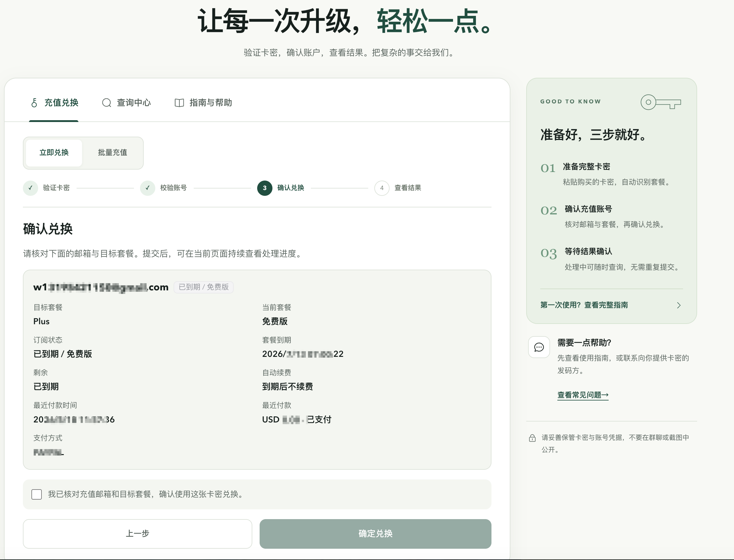Click the magnifier icon beside 查询中心
The image size is (734, 560).
click(107, 103)
